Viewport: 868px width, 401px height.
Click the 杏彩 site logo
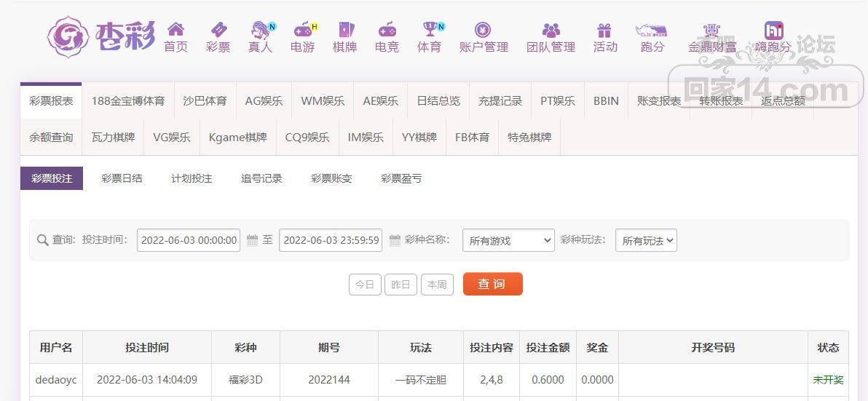pyautogui.click(x=101, y=36)
